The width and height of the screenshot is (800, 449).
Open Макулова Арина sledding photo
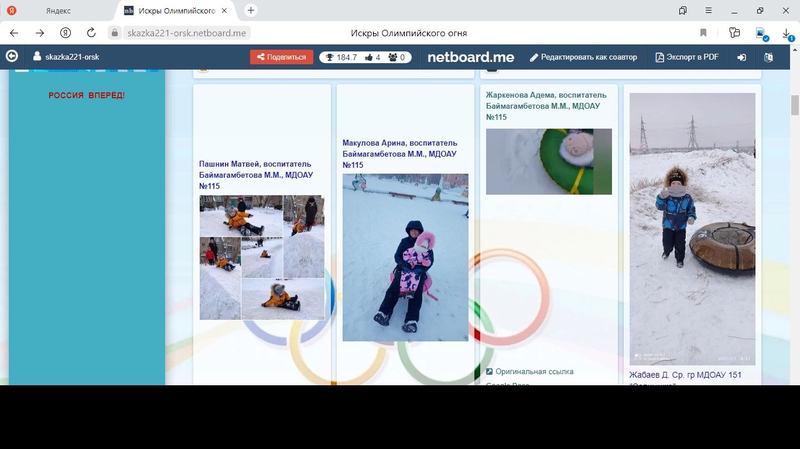[x=405, y=257]
